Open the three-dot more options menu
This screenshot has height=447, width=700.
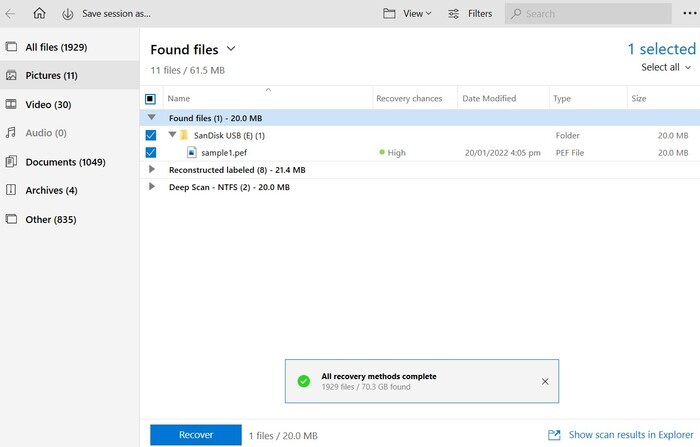click(689, 14)
